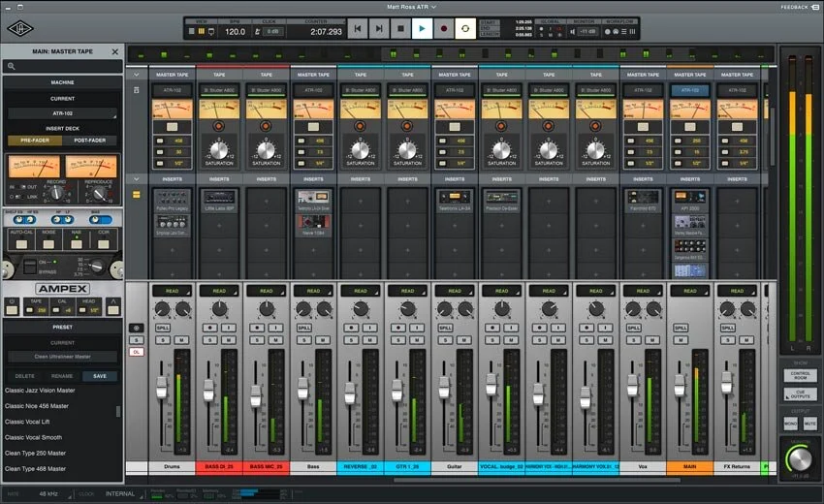This screenshot has height=504, width=824.
Task: Select the Classic Nice 456 Master preset
Action: pyautogui.click(x=37, y=406)
